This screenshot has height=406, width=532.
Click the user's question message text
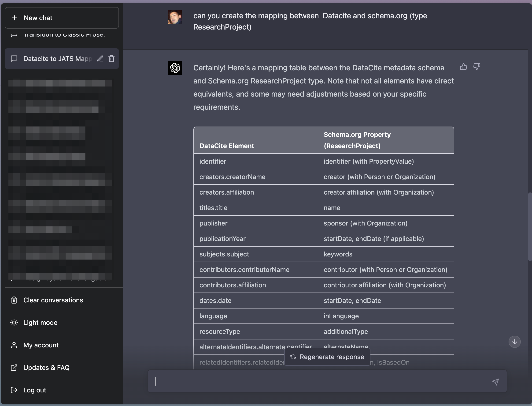pos(310,21)
